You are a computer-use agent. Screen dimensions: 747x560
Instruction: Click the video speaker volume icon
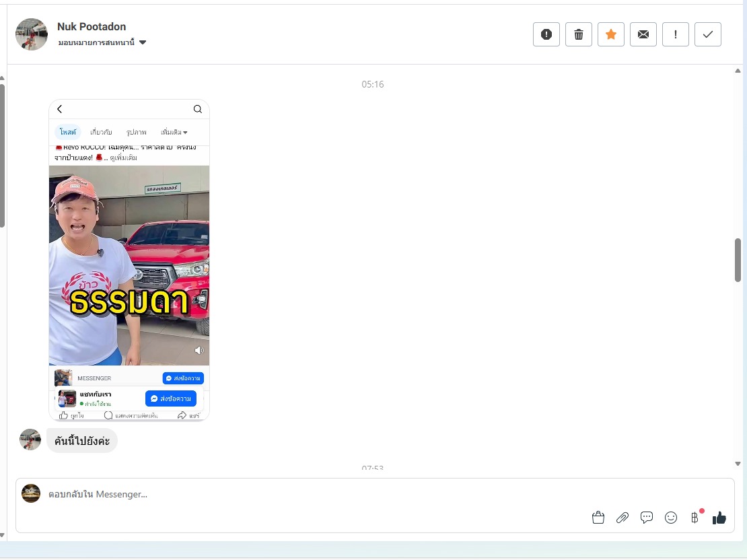click(199, 350)
